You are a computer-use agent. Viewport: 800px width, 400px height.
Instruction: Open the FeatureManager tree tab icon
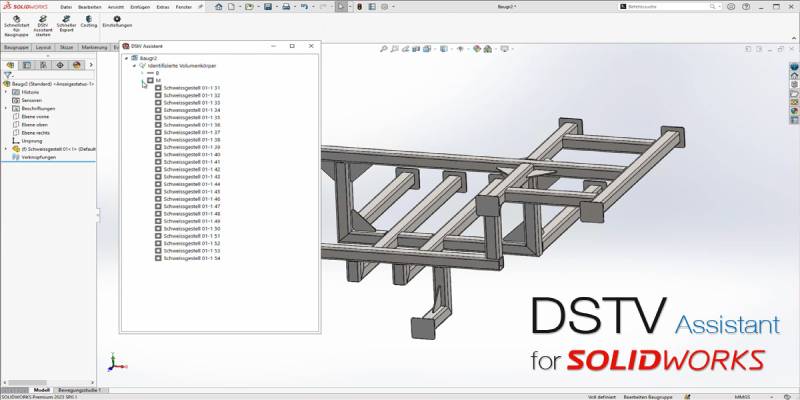(x=10, y=65)
